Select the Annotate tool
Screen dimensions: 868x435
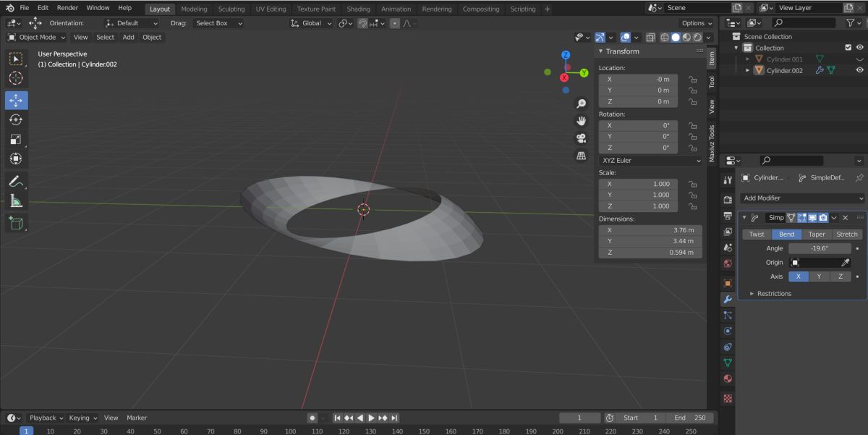point(16,182)
